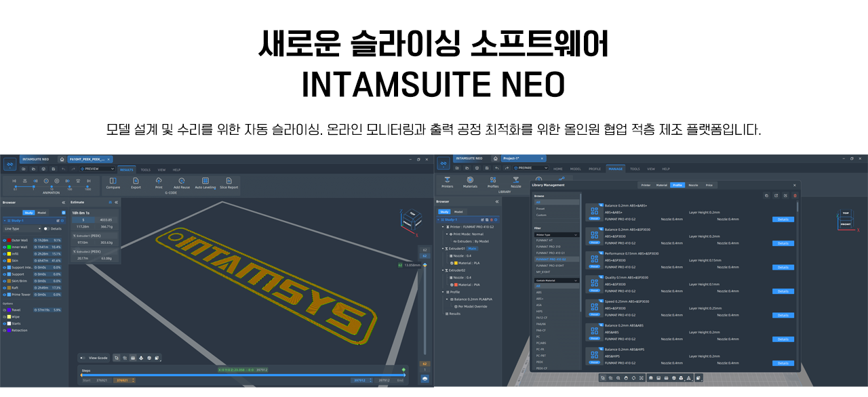Screen dimensions: 868x397
Task: Click Study button in right Browser
Action: coord(444,211)
